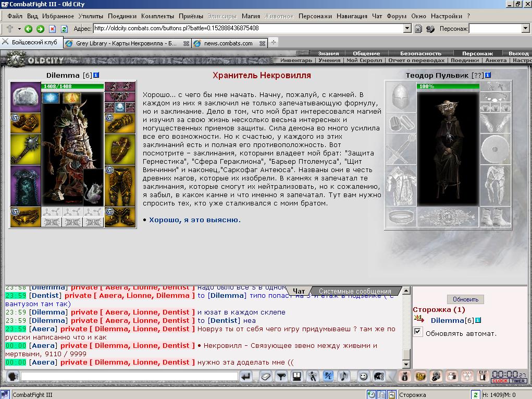Screen dimensions: 532x399
Task: Switch to Grey Library browser tab
Action: point(127,43)
